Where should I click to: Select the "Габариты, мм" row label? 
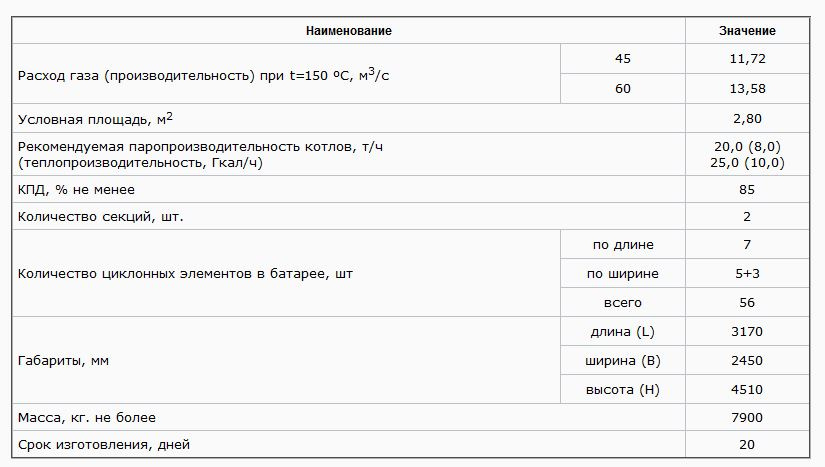tap(63, 361)
